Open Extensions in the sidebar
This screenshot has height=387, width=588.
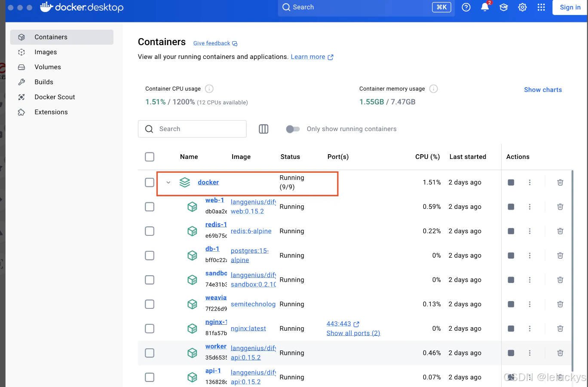[62, 112]
